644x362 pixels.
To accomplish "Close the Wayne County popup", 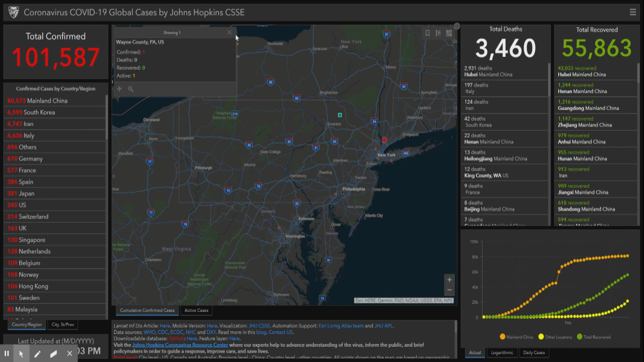I will (229, 32).
